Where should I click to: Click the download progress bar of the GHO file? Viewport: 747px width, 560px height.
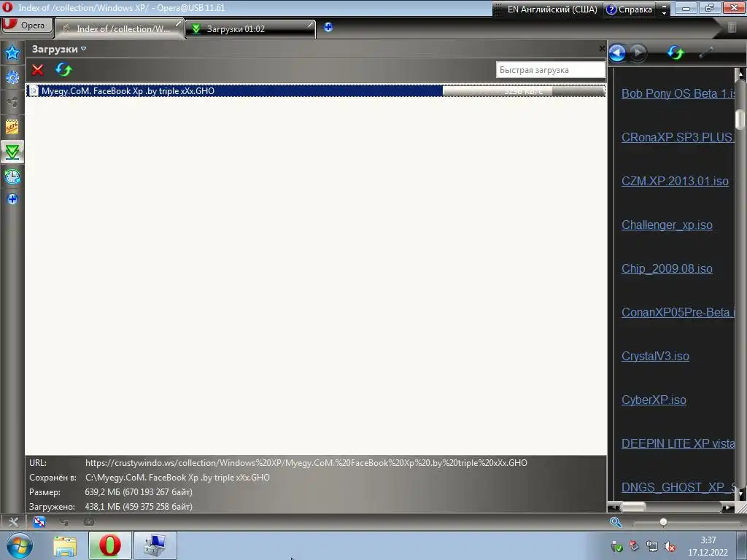coord(524,91)
